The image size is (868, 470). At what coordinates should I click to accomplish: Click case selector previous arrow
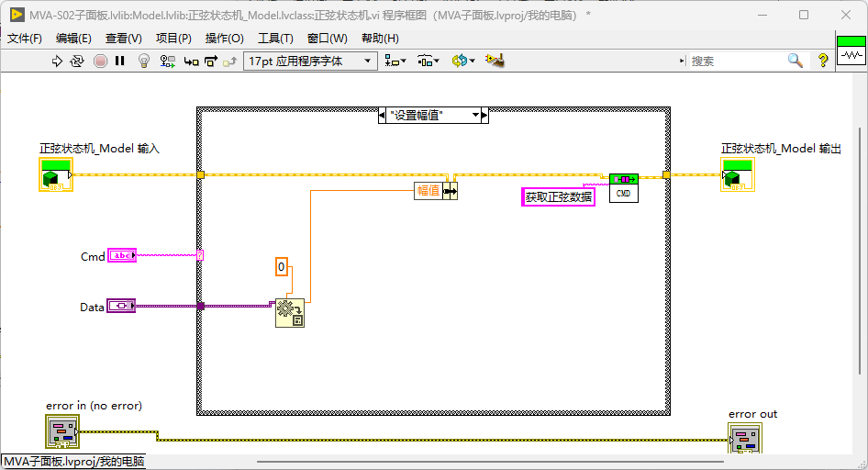(x=382, y=115)
